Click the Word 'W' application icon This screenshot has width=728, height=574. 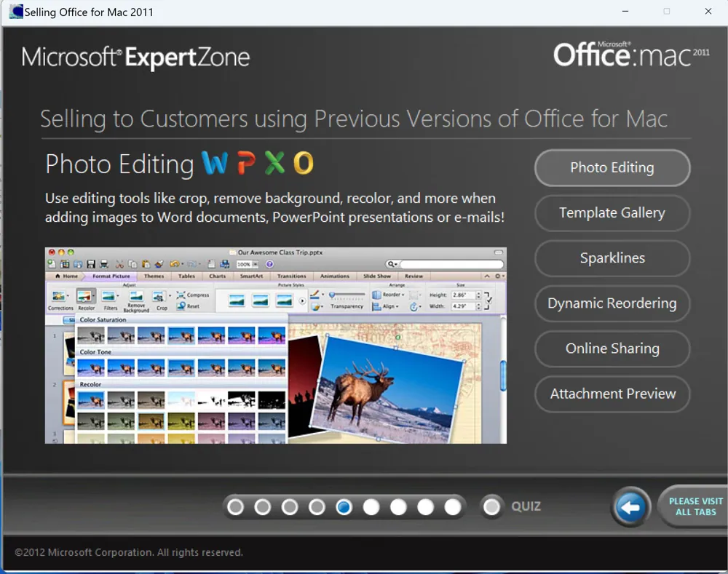(215, 164)
